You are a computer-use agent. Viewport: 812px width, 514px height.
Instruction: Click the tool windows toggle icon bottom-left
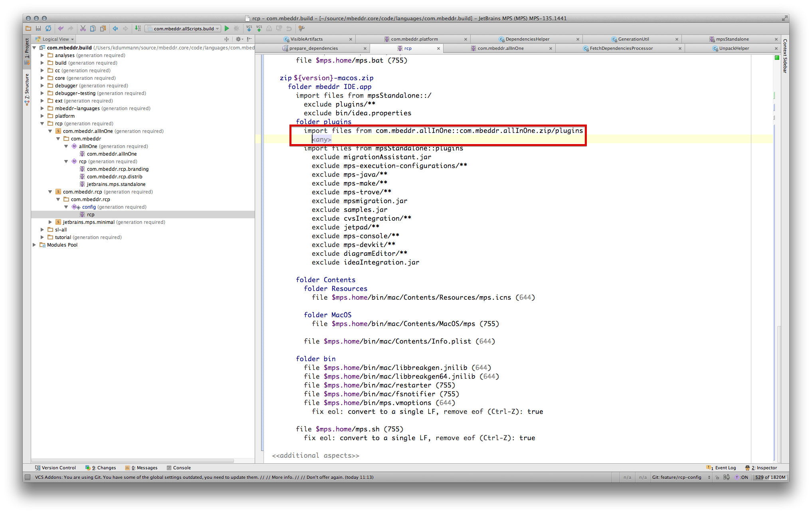coord(28,477)
